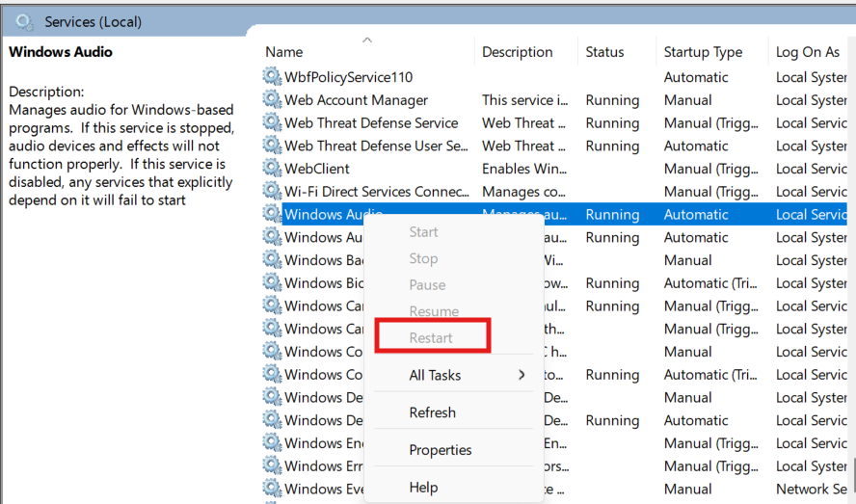Click the 'This service i...' description cell
This screenshot has width=856, height=504.
[x=524, y=100]
